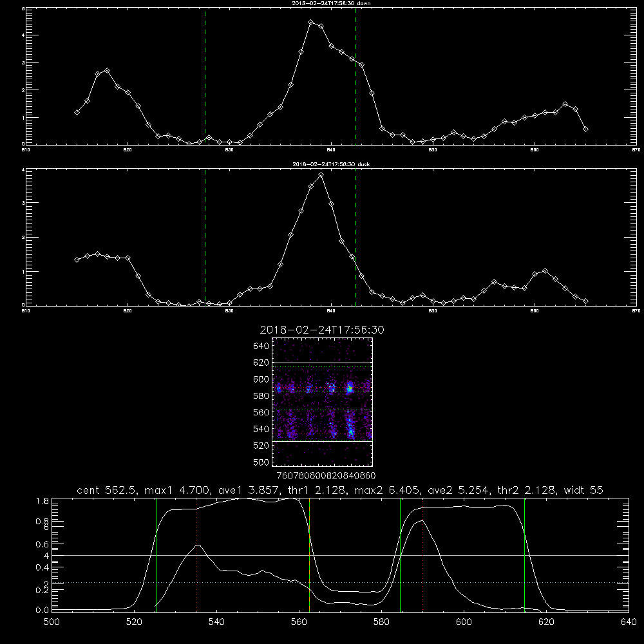Click the 'cent 562.5' value
644x644 pixels.
click(106, 490)
